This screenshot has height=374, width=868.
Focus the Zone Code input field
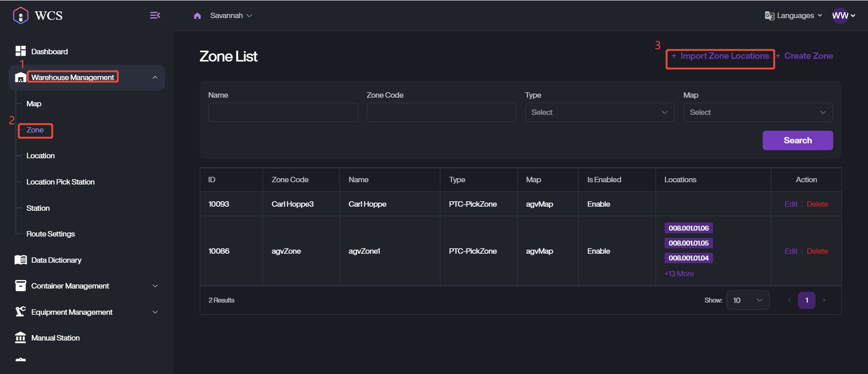pos(441,112)
